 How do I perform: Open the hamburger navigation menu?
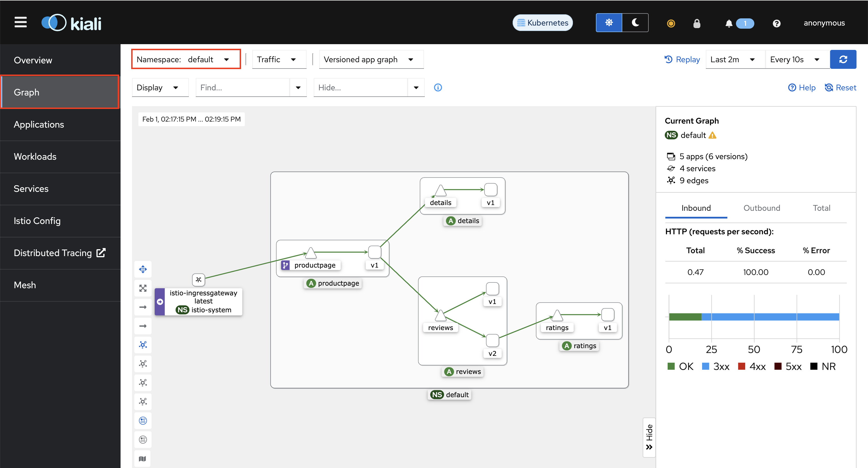point(20,23)
